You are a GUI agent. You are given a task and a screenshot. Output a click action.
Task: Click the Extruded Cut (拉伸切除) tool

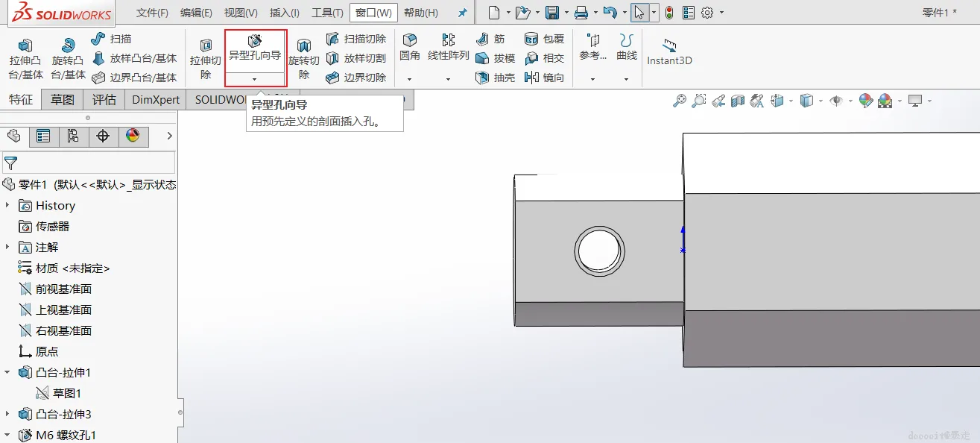pyautogui.click(x=206, y=59)
